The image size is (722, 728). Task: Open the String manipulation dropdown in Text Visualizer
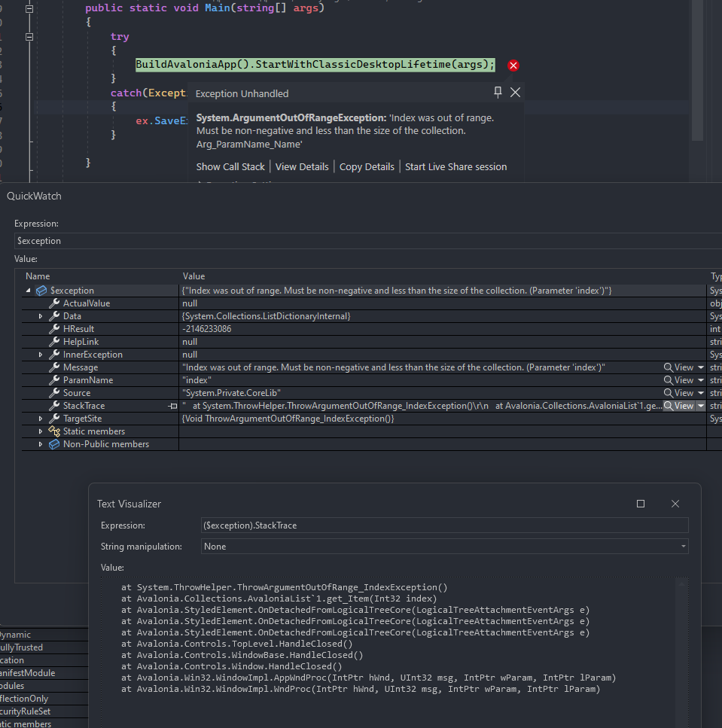tap(683, 546)
